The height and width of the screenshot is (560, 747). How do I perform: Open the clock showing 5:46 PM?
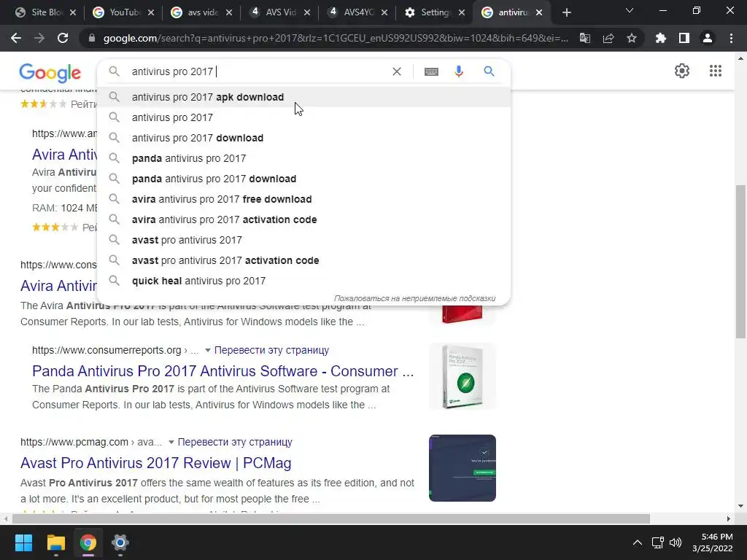pyautogui.click(x=713, y=542)
